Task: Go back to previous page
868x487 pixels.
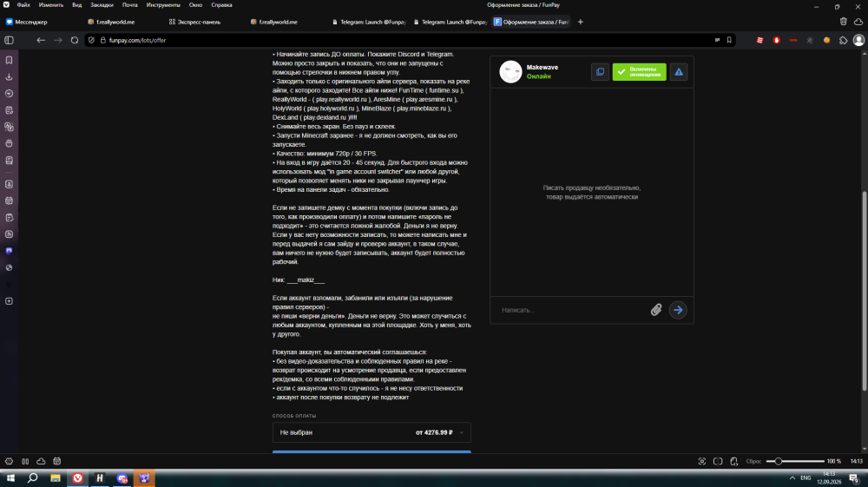Action: (x=41, y=41)
